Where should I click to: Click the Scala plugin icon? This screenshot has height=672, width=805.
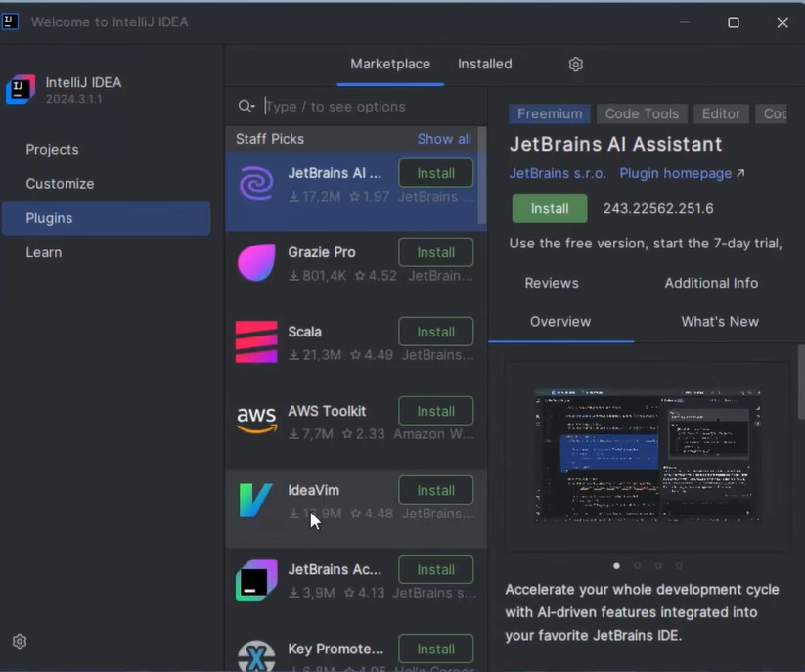[x=256, y=342]
